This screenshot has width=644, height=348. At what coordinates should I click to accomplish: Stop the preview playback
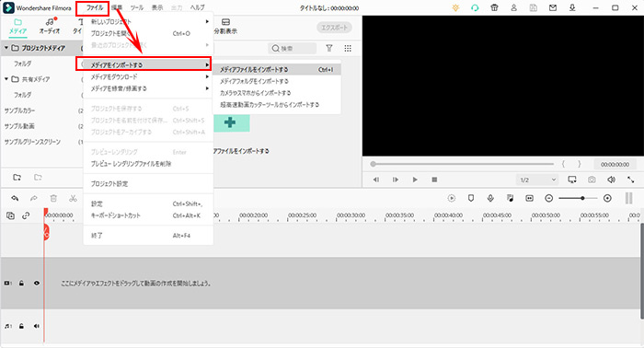point(434,180)
